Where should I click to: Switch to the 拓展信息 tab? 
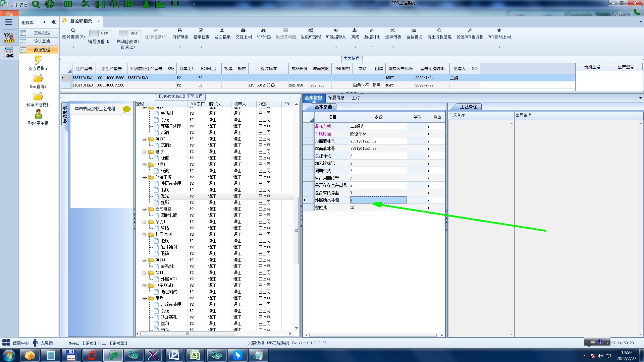(x=336, y=98)
